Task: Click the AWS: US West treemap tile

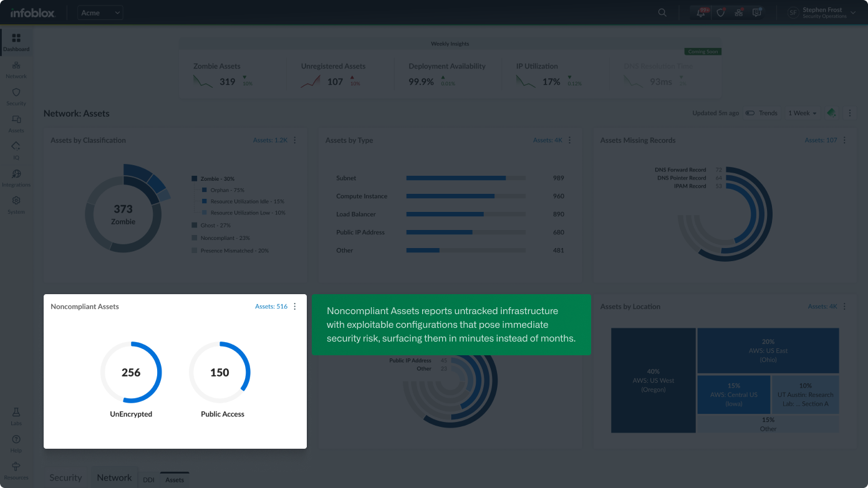Action: coord(653,380)
